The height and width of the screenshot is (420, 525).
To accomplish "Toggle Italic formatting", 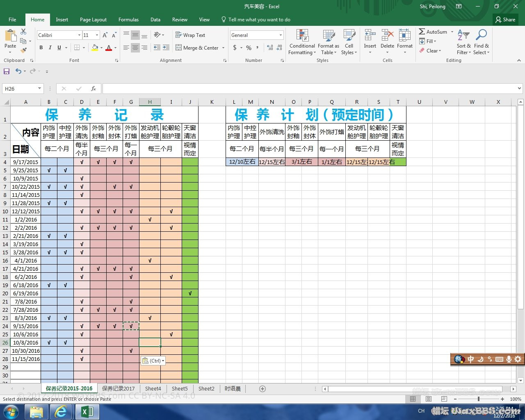I will pyautogui.click(x=50, y=48).
